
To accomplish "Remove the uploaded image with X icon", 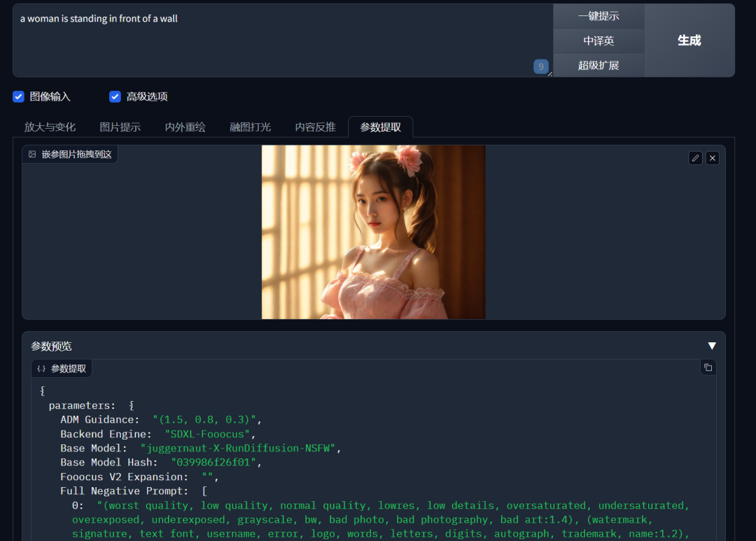I will [713, 158].
